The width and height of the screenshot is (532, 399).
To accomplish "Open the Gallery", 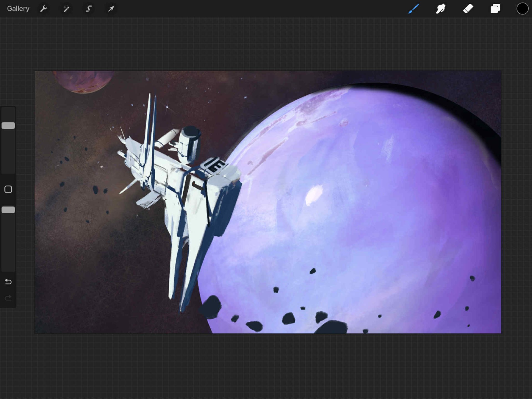I will click(x=18, y=9).
